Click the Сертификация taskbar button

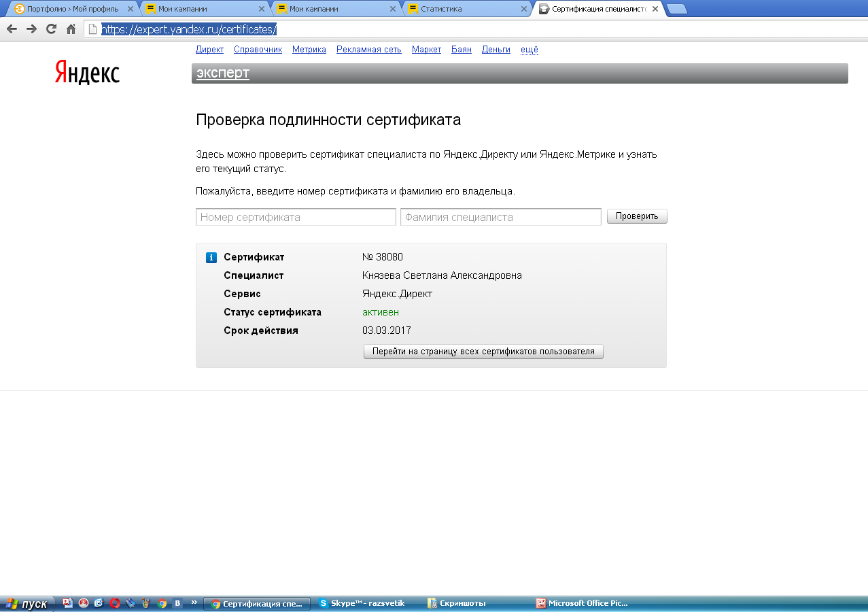[257, 603]
